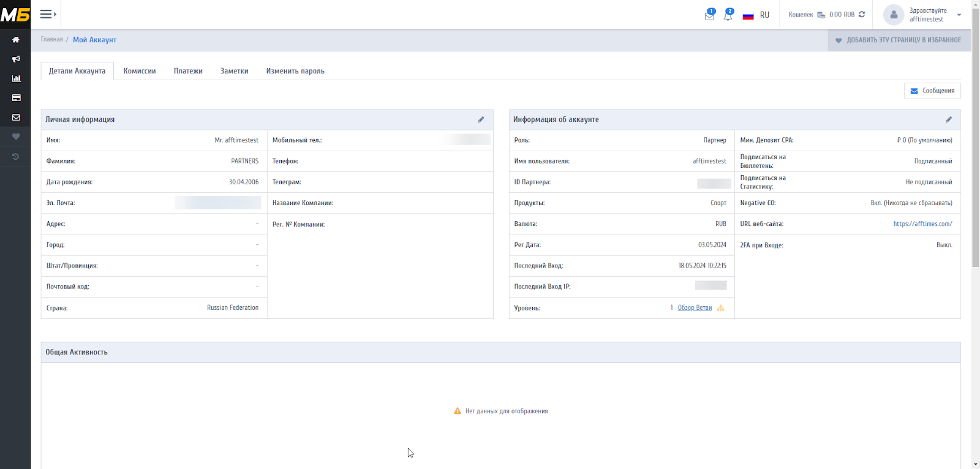Switch to the Изменить пароль tab

(x=295, y=71)
